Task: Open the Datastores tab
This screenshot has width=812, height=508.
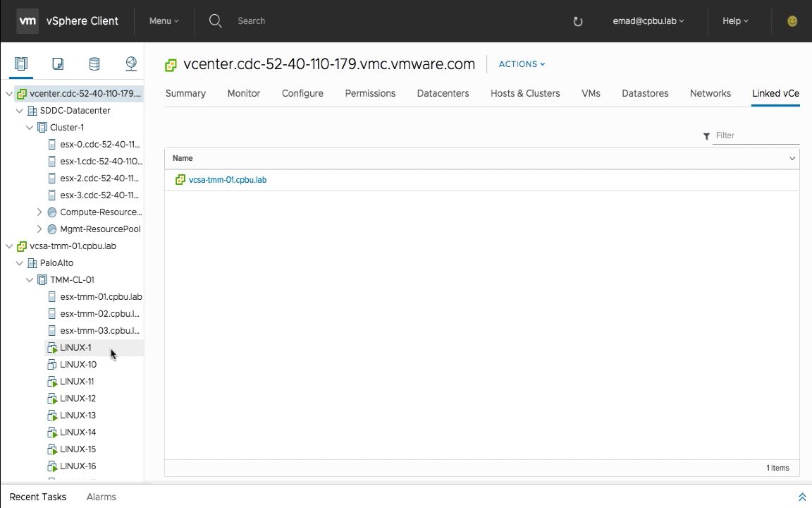Action: coord(645,93)
